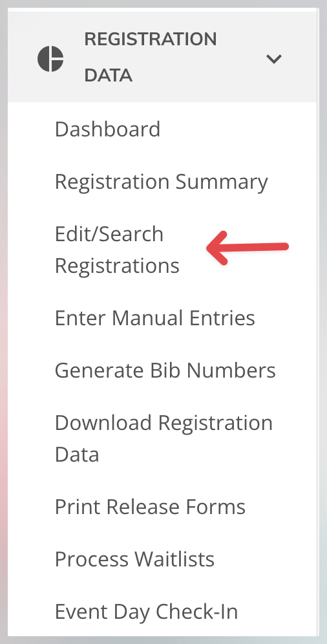Open the Dashboard menu item
Viewport: 327px width, 644px height.
coord(107,129)
